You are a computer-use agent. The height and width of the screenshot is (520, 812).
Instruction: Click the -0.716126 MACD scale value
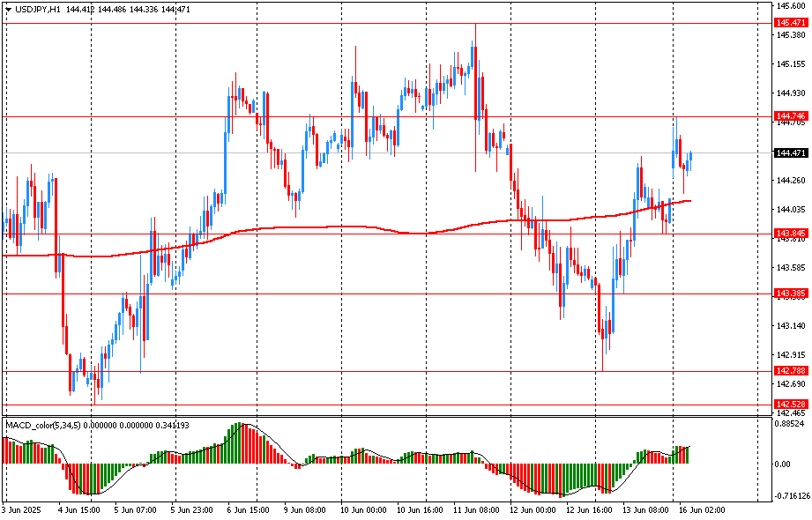pos(790,496)
